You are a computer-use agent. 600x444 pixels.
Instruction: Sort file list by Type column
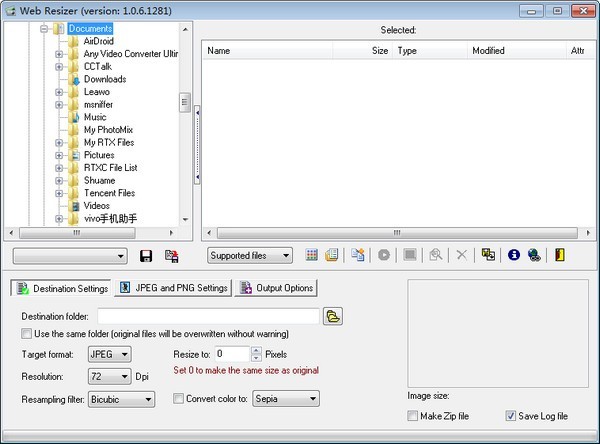[x=430, y=51]
